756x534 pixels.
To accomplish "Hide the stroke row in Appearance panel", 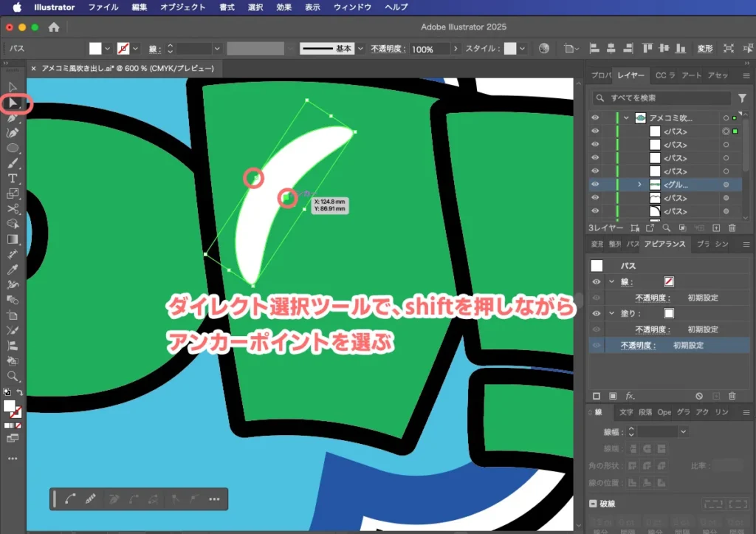I will click(597, 281).
